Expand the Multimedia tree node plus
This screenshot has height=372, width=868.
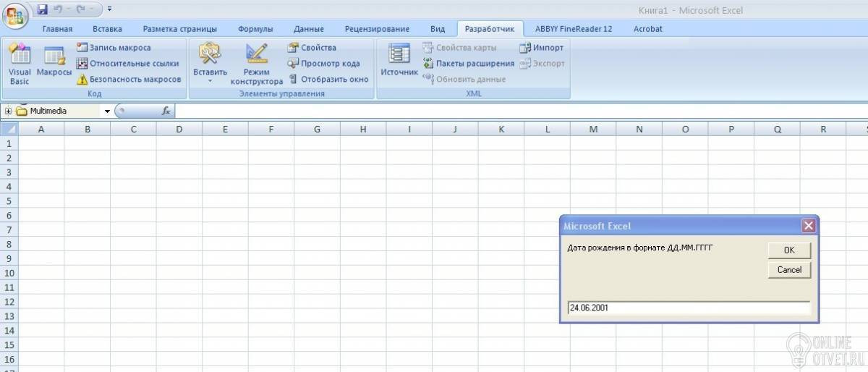[x=8, y=111]
